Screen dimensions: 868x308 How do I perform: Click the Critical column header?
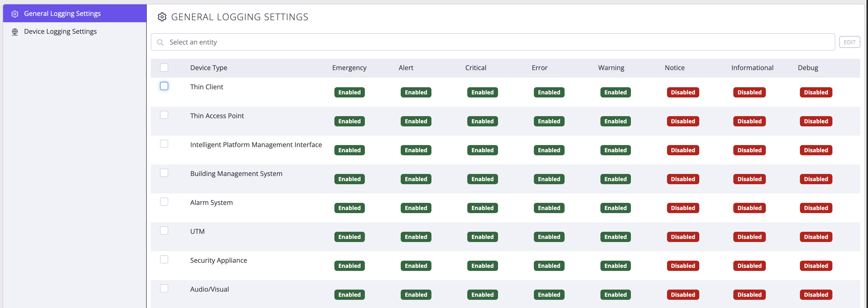click(475, 68)
